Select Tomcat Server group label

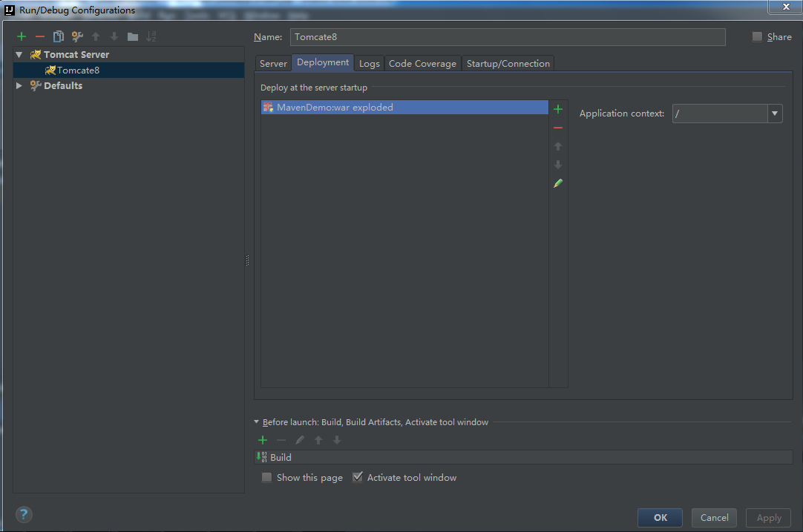click(76, 54)
